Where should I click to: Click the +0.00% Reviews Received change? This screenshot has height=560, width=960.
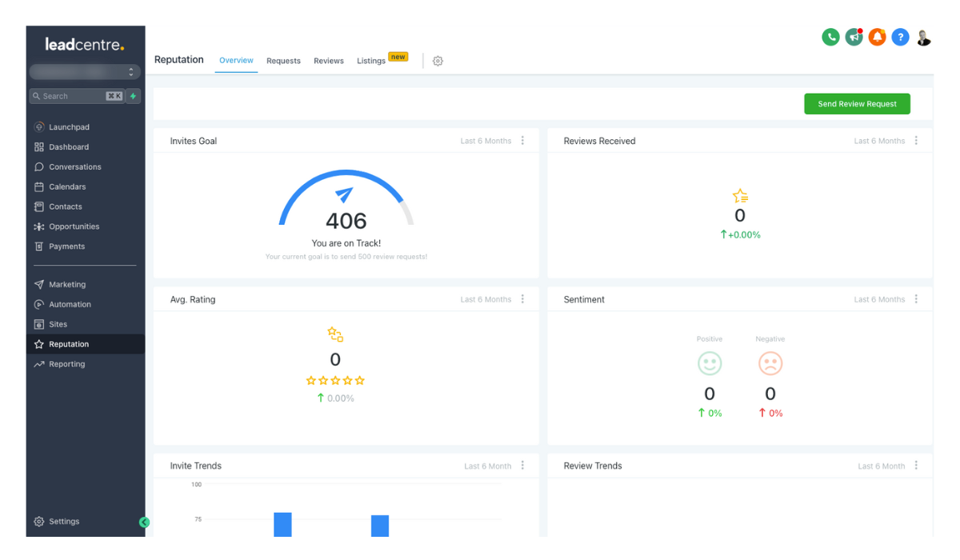[740, 235]
